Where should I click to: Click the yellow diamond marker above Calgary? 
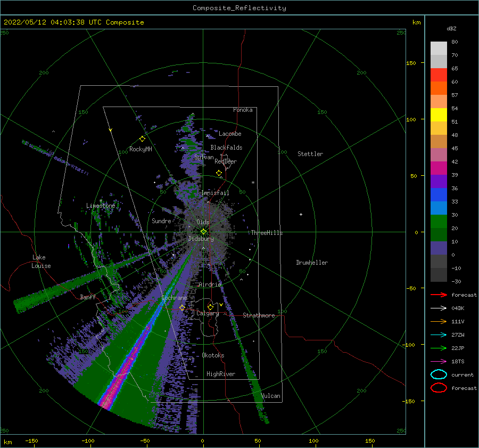point(210,307)
